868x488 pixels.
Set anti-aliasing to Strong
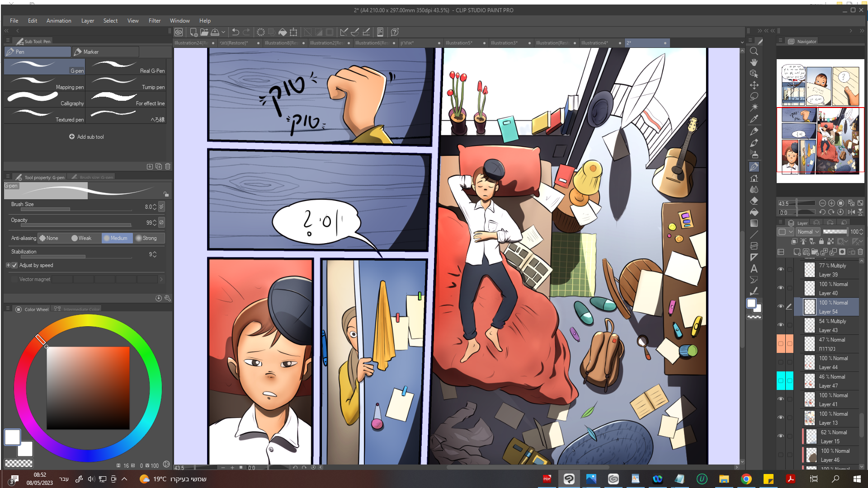click(146, 238)
